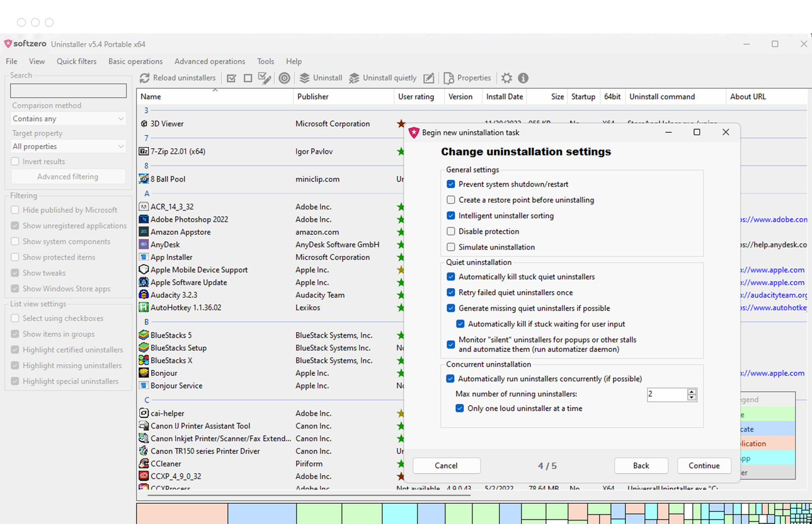Click into the Search input field

tap(69, 91)
